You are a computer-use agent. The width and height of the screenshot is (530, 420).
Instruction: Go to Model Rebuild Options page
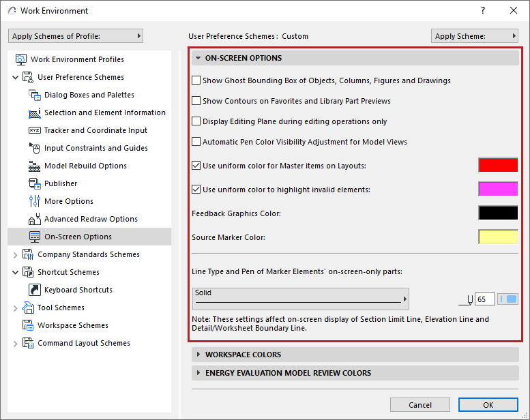(x=85, y=166)
